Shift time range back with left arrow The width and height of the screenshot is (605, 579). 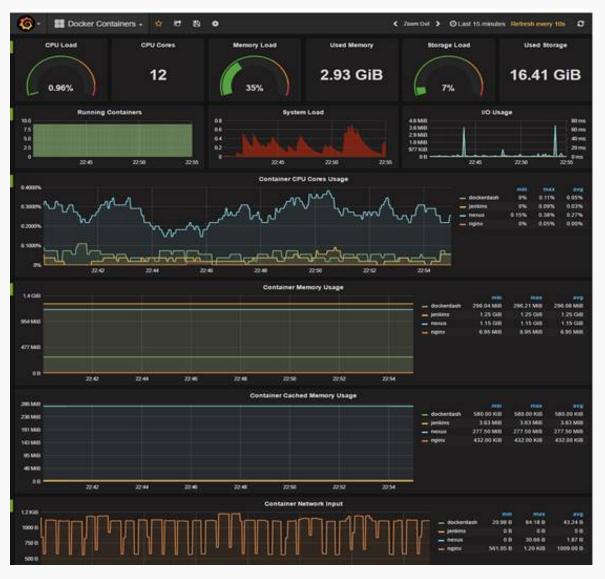click(395, 24)
